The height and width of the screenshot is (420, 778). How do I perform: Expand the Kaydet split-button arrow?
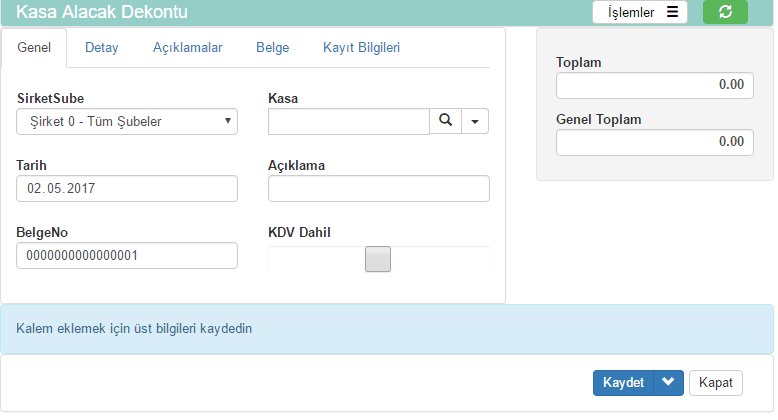669,383
